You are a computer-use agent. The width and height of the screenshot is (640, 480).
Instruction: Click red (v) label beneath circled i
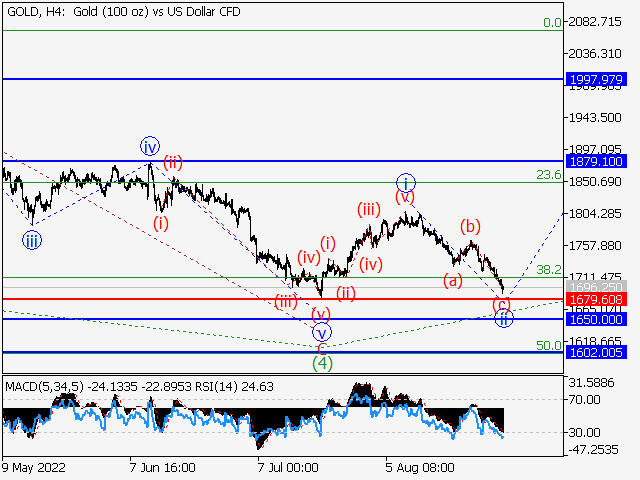(405, 197)
